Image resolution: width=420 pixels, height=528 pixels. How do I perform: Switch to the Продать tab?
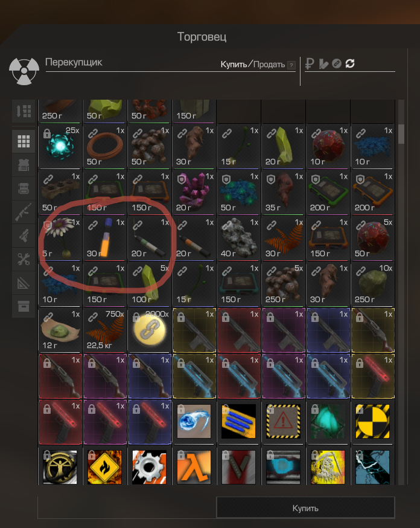[269, 64]
